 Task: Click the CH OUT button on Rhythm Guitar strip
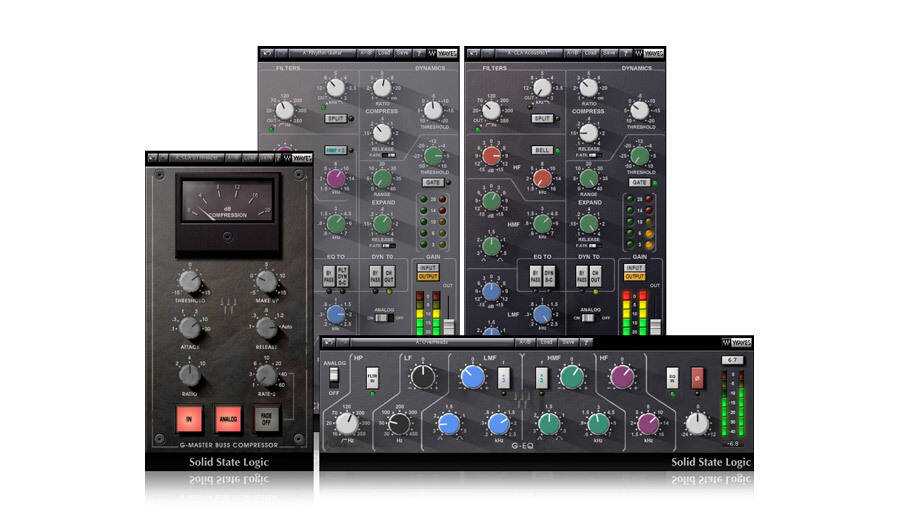389,277
